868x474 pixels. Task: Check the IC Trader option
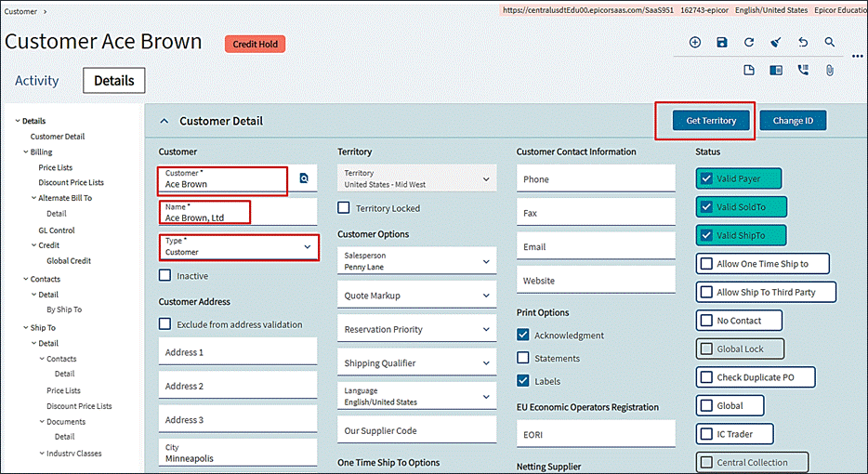(x=706, y=434)
